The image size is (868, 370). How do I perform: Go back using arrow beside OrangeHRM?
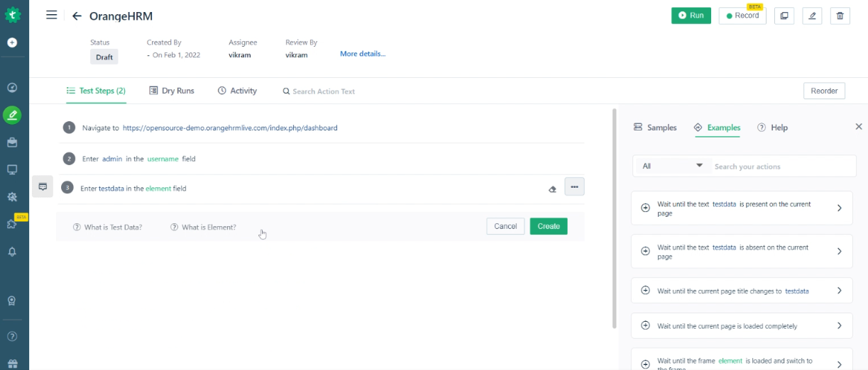(x=77, y=16)
